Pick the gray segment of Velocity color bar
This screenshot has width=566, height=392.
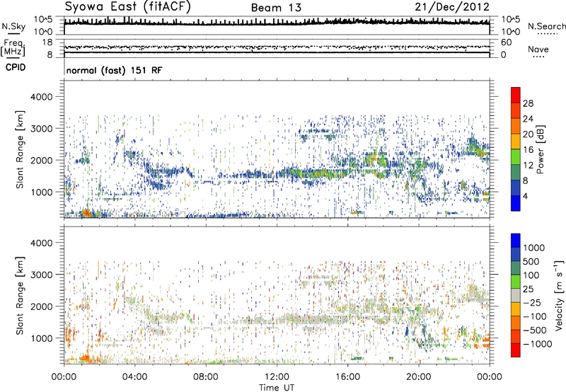(516, 296)
